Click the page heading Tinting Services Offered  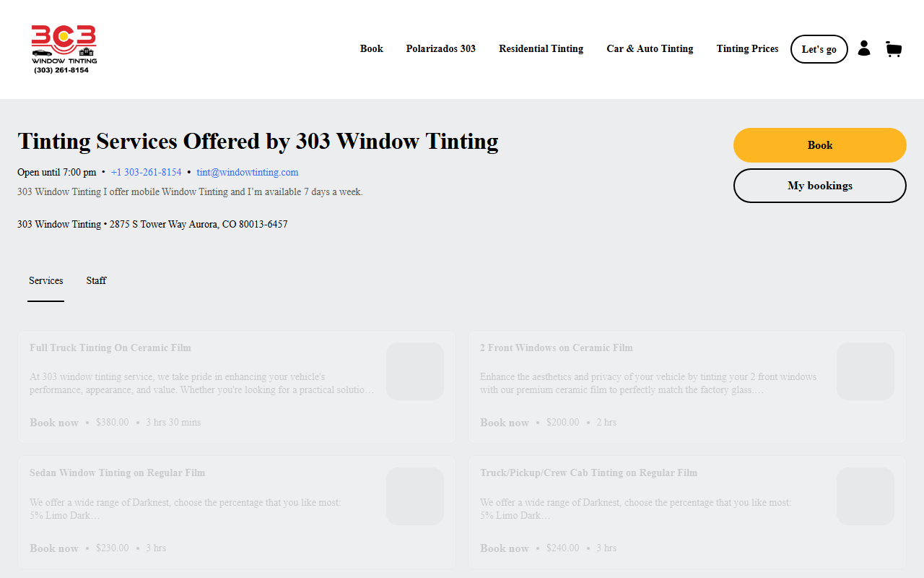(258, 142)
